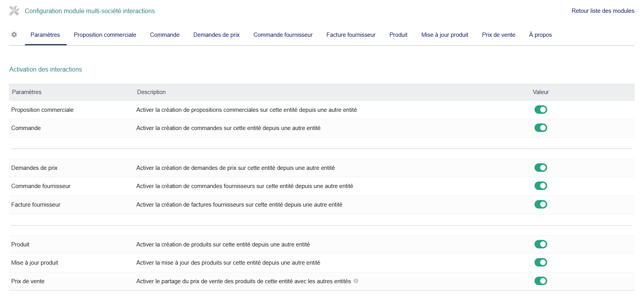Disable the Proposition commerciale toggle
This screenshot has width=644, height=301.
pyautogui.click(x=541, y=110)
